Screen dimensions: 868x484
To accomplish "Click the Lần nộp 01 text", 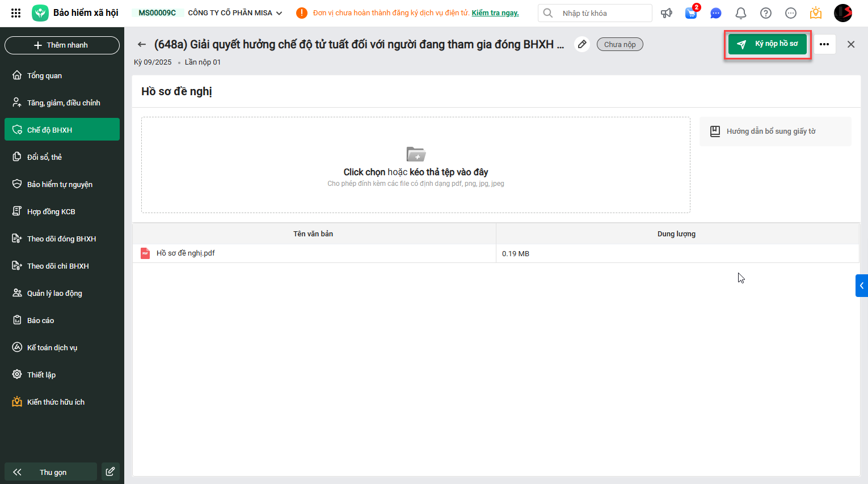I will [x=203, y=62].
